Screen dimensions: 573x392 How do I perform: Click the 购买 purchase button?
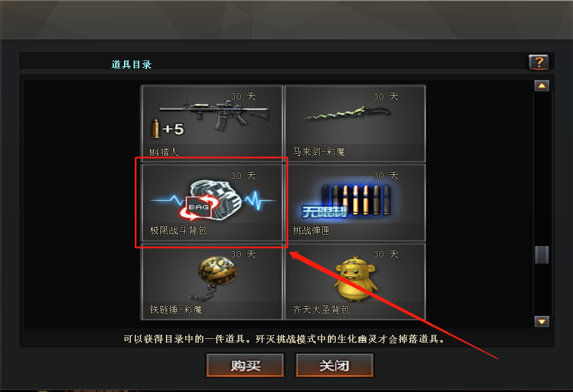tap(245, 365)
